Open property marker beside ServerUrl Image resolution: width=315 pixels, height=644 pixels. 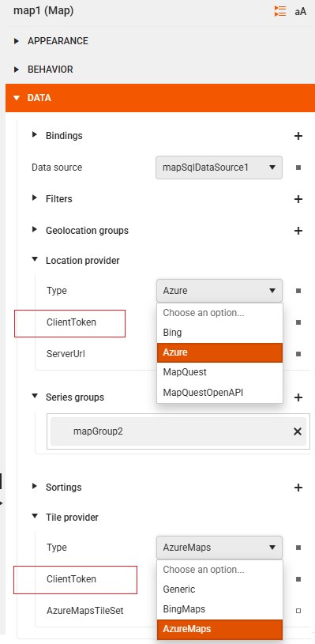tap(298, 354)
